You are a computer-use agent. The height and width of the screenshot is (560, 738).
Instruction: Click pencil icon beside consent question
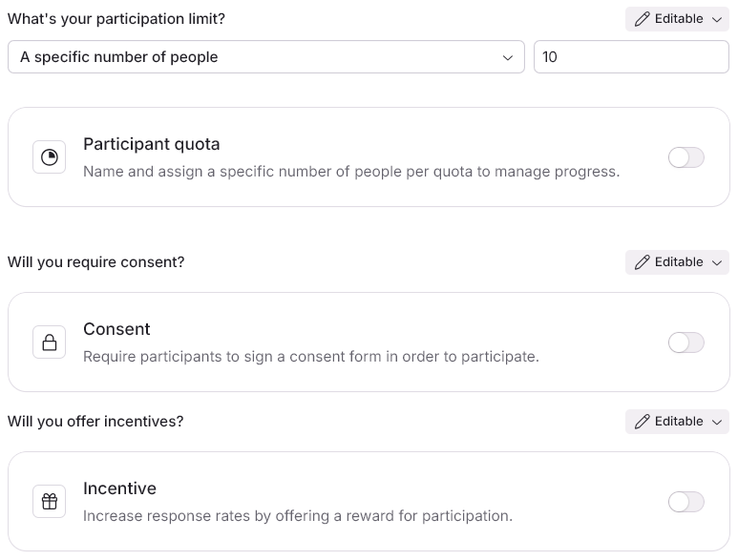[x=642, y=262]
